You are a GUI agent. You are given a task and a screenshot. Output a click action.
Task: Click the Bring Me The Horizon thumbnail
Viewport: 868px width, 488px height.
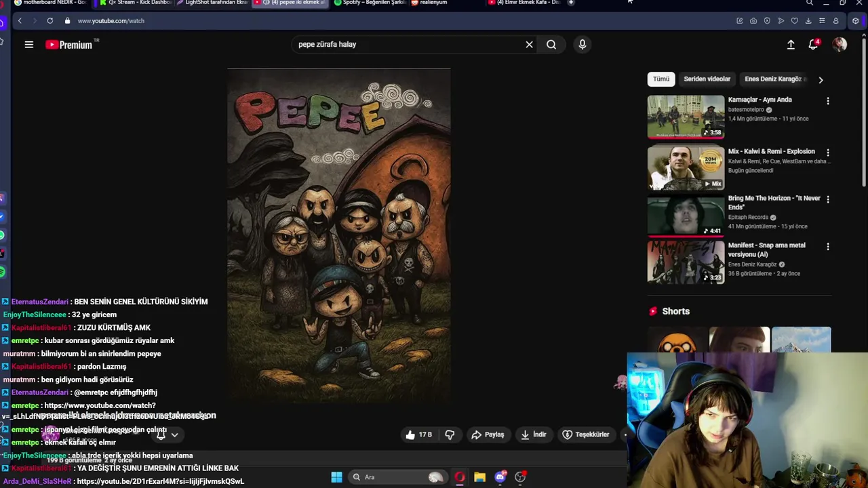coord(686,215)
